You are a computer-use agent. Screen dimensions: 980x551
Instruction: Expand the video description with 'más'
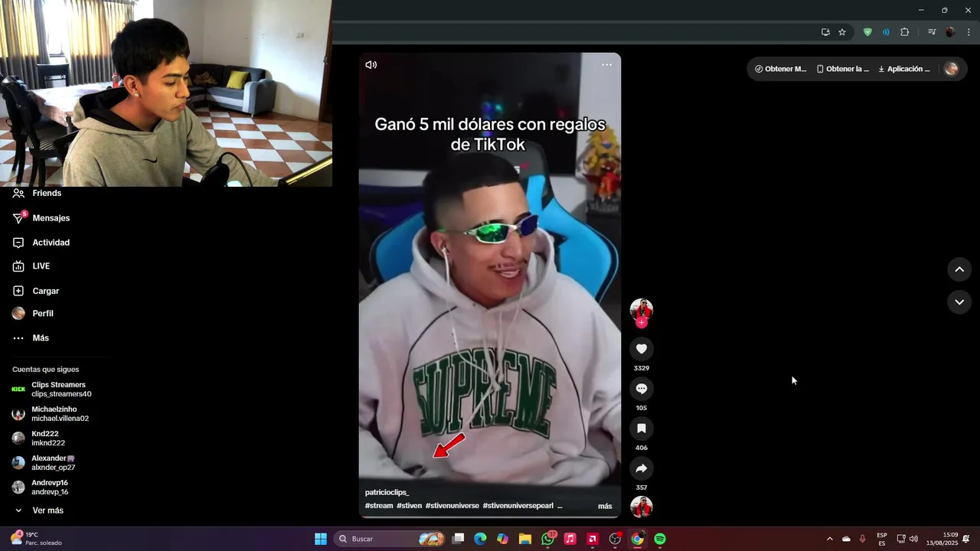coord(605,506)
